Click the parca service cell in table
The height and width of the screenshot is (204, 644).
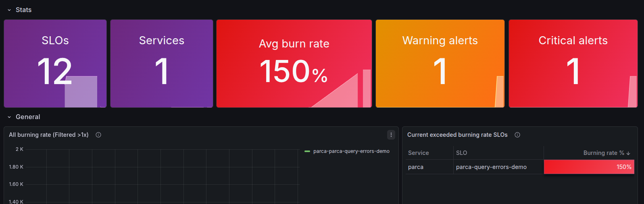coord(416,167)
